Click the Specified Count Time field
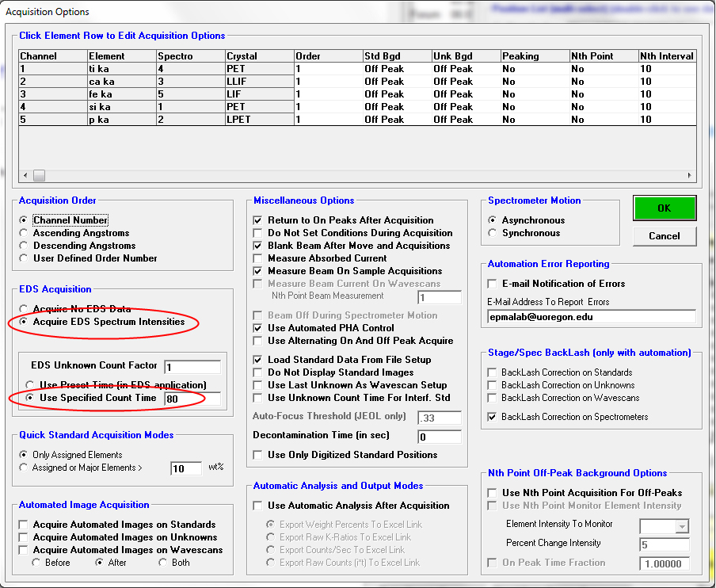This screenshot has width=716, height=588. point(191,399)
